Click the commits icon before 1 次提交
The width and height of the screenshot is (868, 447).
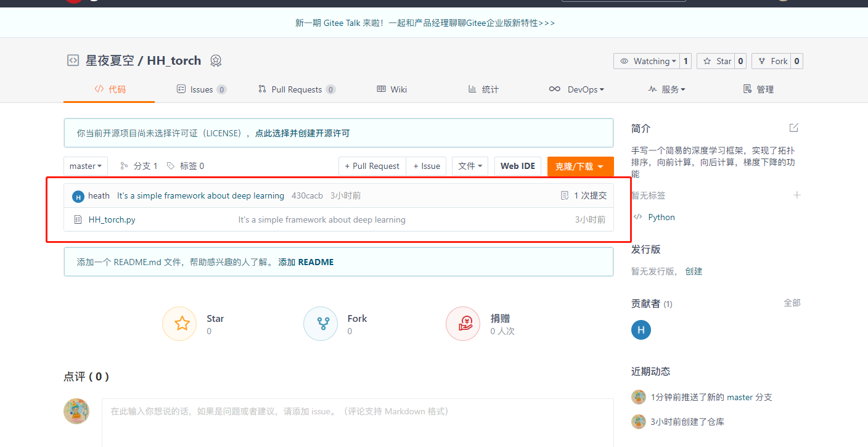564,195
